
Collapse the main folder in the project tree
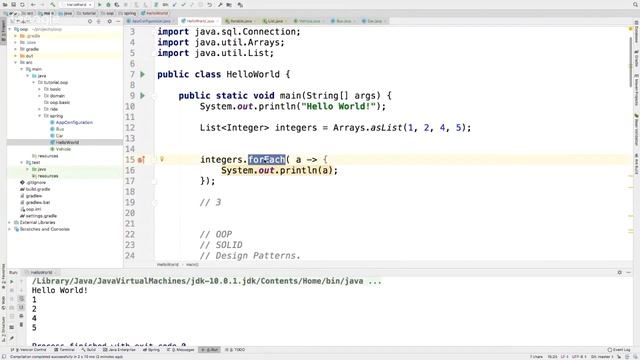(22, 69)
